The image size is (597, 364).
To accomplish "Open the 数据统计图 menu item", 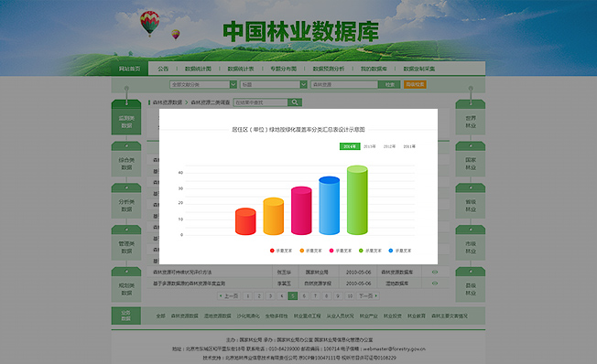I will coord(198,69).
